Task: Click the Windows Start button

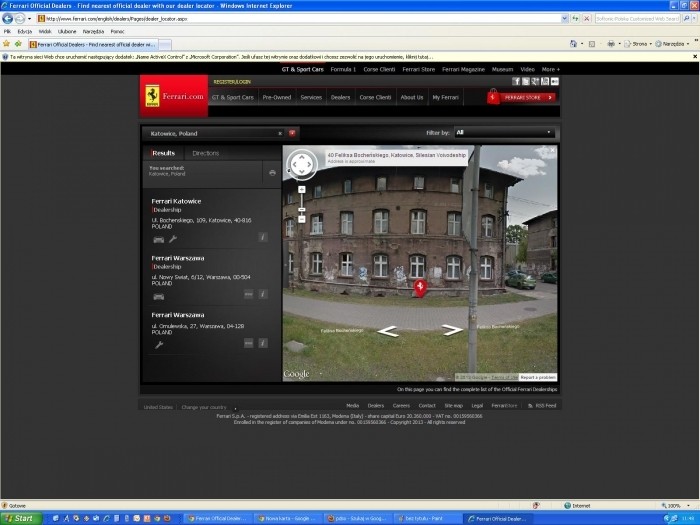Action: coord(20,518)
